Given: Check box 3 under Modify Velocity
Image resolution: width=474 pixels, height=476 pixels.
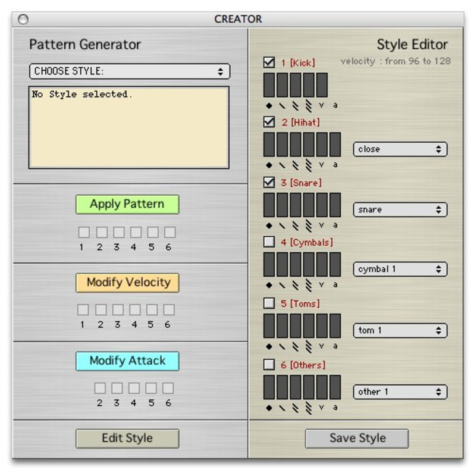Looking at the screenshot, I should click(x=118, y=309).
